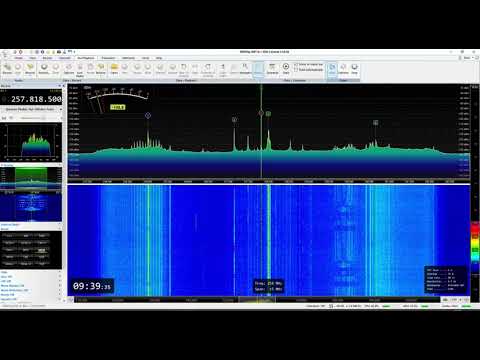
Task: Click the 09:39:35 timestamp on the waterfall
Action: pos(92,286)
